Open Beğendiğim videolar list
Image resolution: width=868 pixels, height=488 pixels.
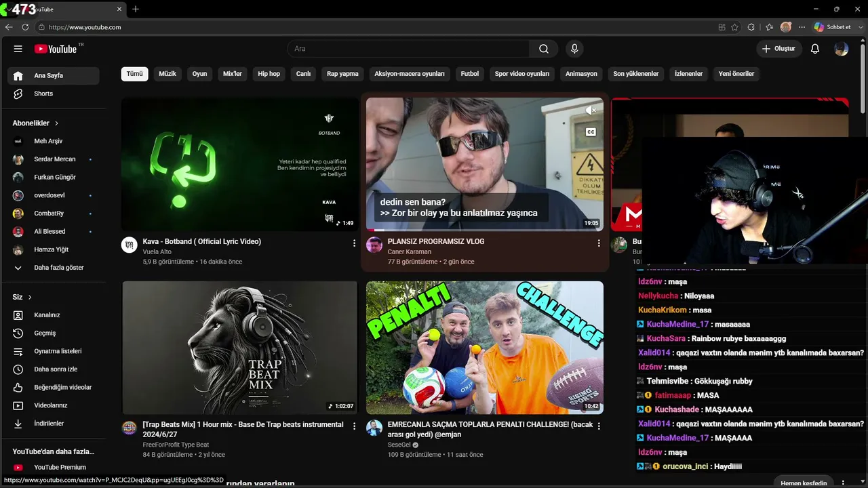pos(54,388)
